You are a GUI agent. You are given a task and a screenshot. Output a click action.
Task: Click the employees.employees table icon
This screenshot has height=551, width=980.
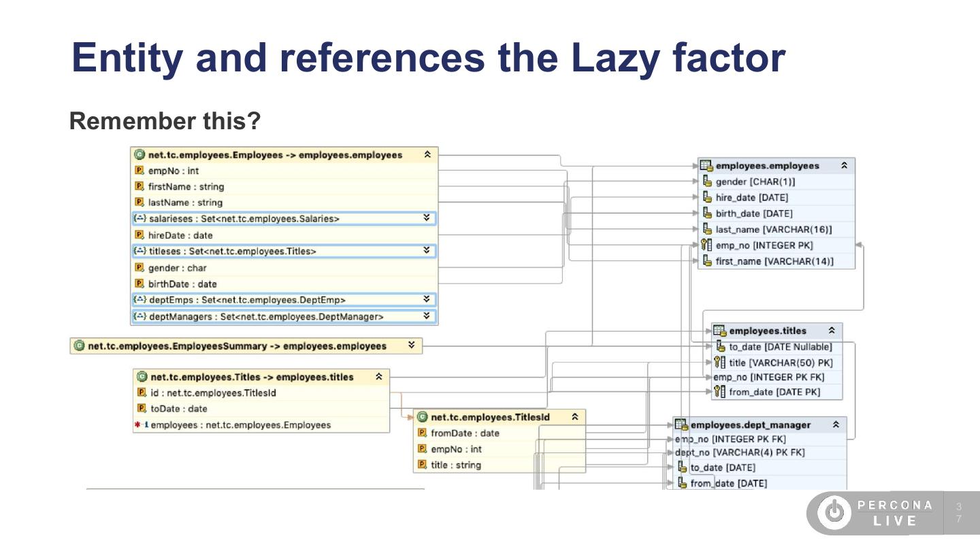tap(706, 166)
